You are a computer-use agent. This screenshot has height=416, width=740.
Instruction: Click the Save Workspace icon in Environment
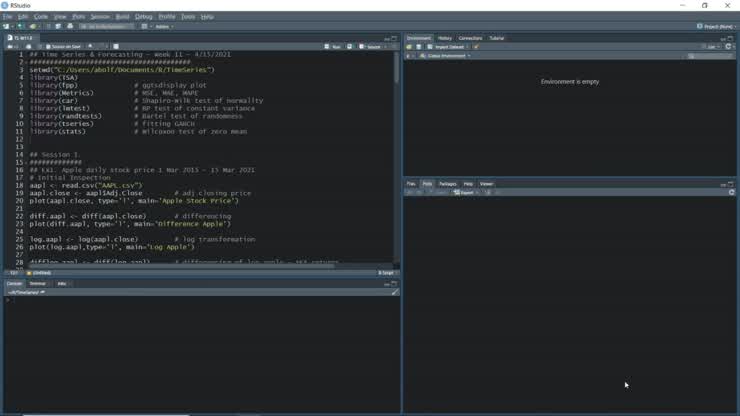(419, 47)
